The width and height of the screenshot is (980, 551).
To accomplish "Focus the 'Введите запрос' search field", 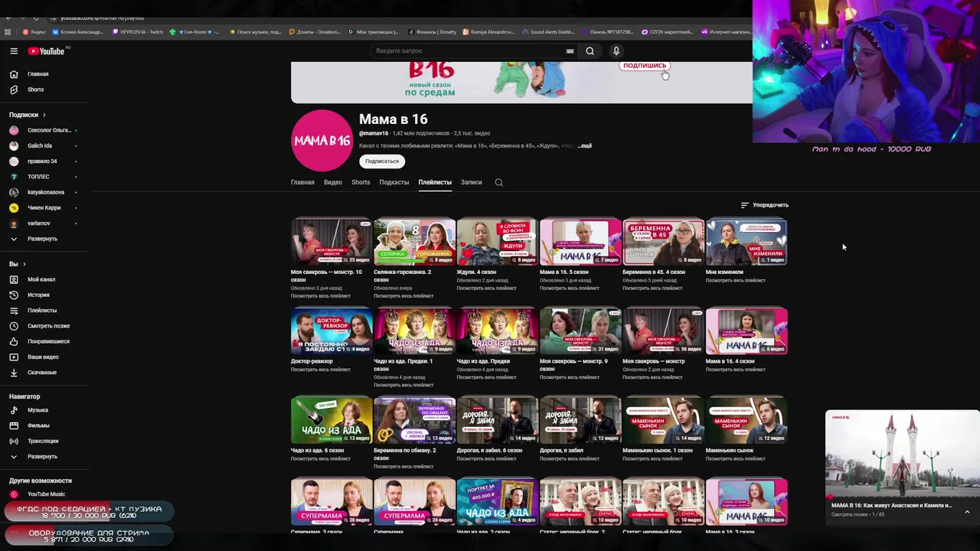I will [469, 51].
